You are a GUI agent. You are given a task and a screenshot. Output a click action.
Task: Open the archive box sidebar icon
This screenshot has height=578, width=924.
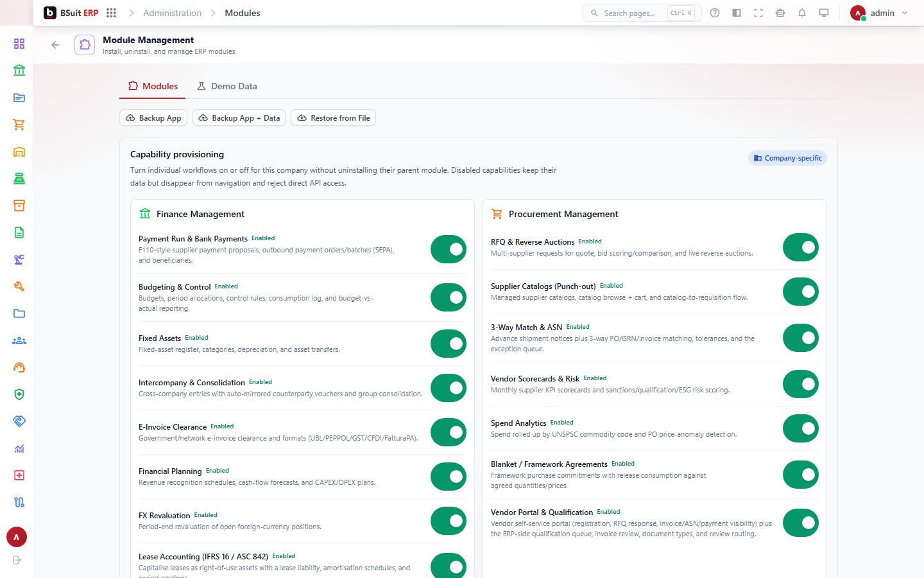pyautogui.click(x=19, y=206)
